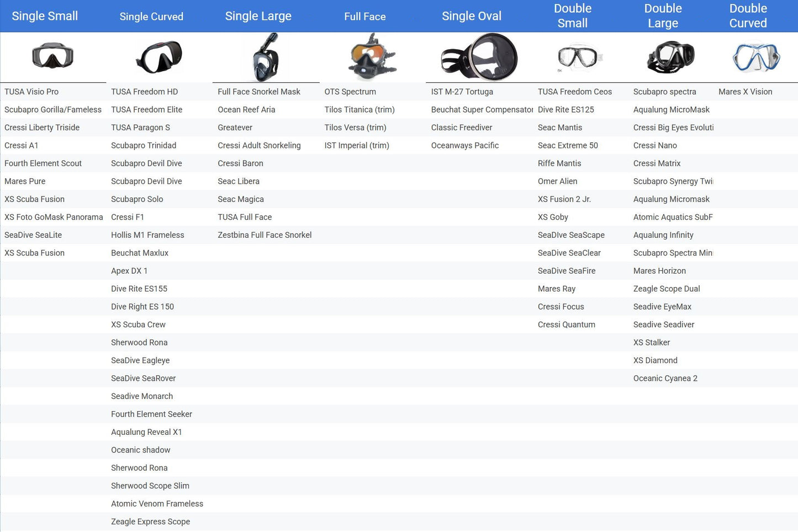Select Ocean Reef Aria entry
The image size is (798, 532).
(246, 110)
